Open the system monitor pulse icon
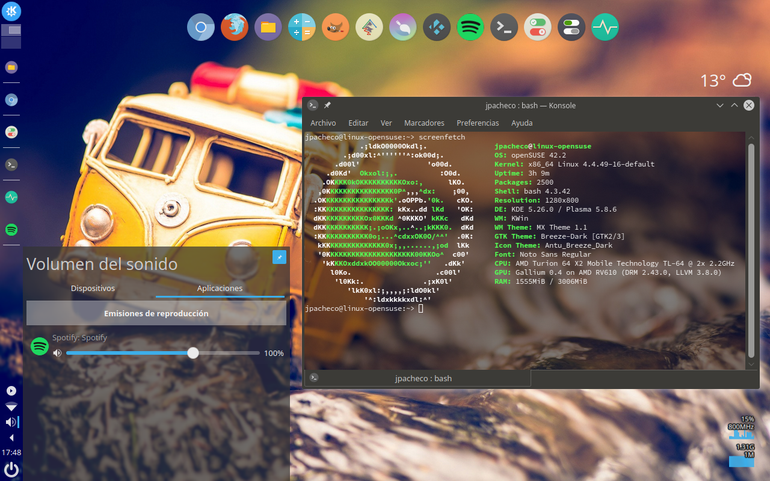The width and height of the screenshot is (770, 481). pos(605,27)
